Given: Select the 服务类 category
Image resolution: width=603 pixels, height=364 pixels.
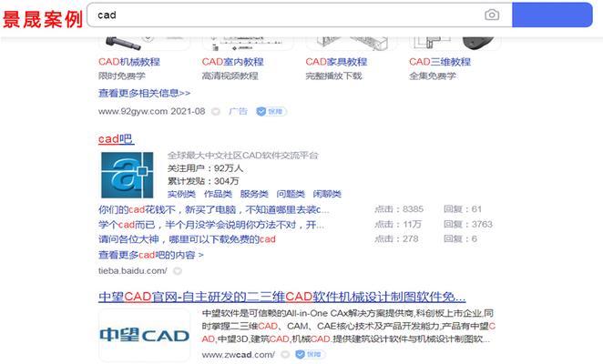Looking at the screenshot, I should (254, 194).
